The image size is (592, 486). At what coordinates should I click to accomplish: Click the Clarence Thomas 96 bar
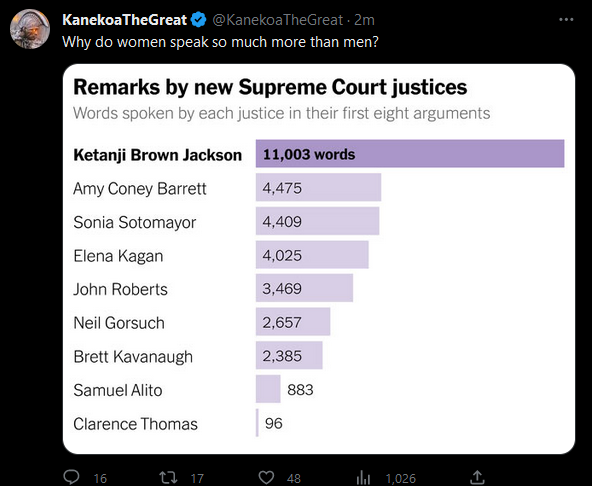tap(257, 423)
